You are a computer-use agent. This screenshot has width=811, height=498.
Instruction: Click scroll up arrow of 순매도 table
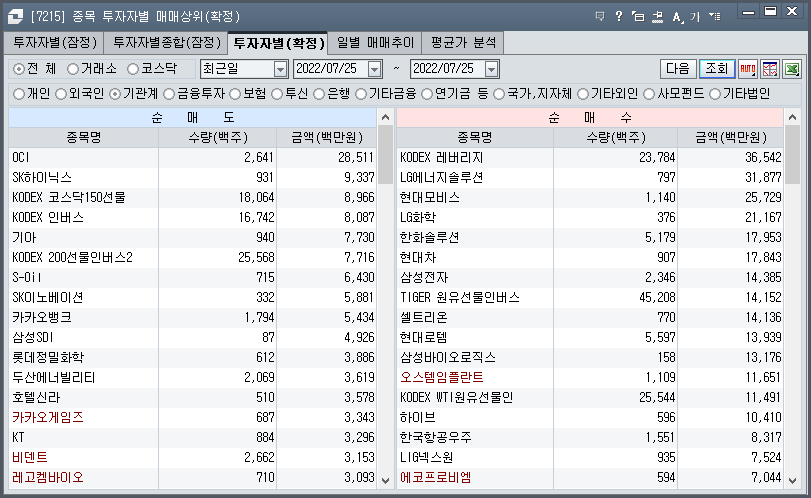pos(385,117)
